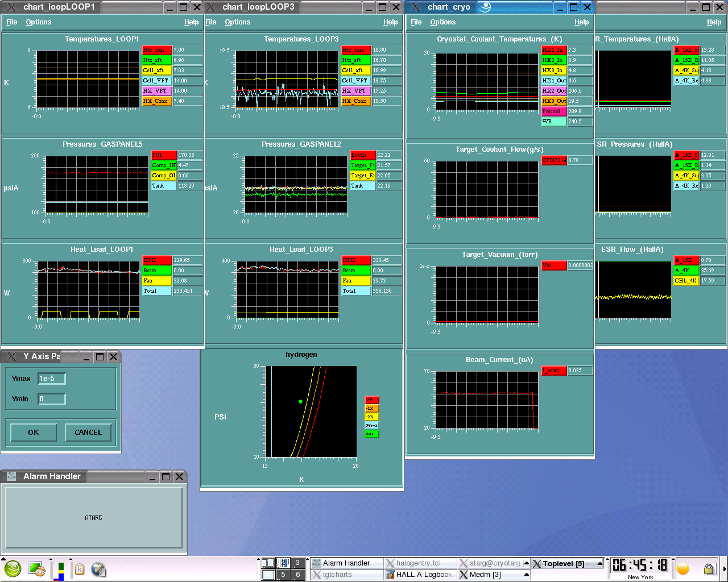Screen dimensions: 728x582
Task: Open the clipboard tool icon in the taskbar
Action: pyautogui.click(x=80, y=569)
